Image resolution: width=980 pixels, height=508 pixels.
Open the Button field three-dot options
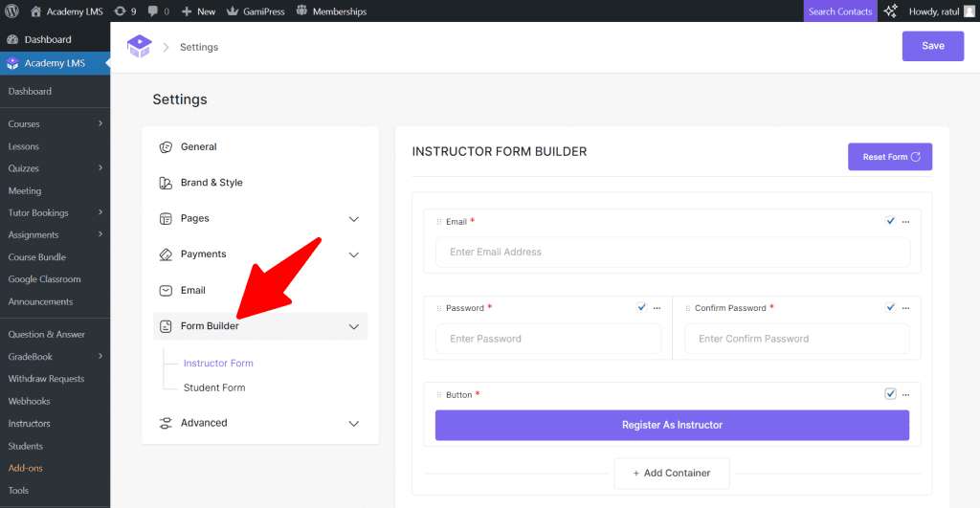coord(905,395)
